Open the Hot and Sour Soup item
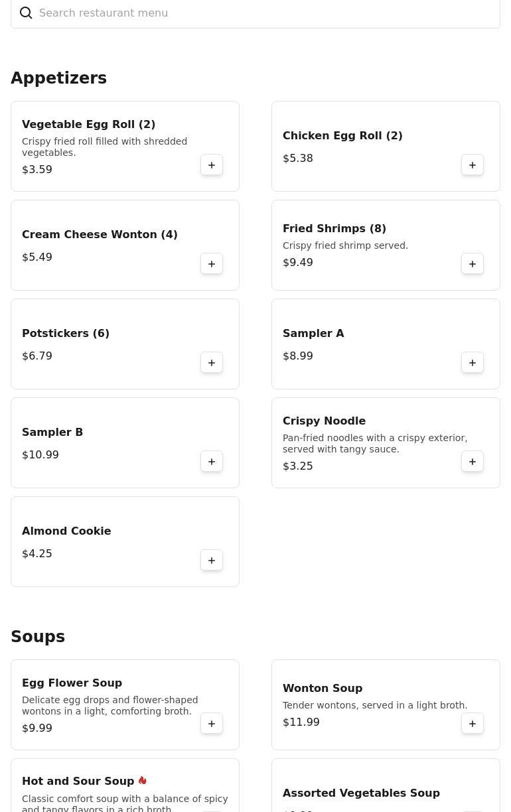This screenshot has height=812, width=511. (125, 785)
